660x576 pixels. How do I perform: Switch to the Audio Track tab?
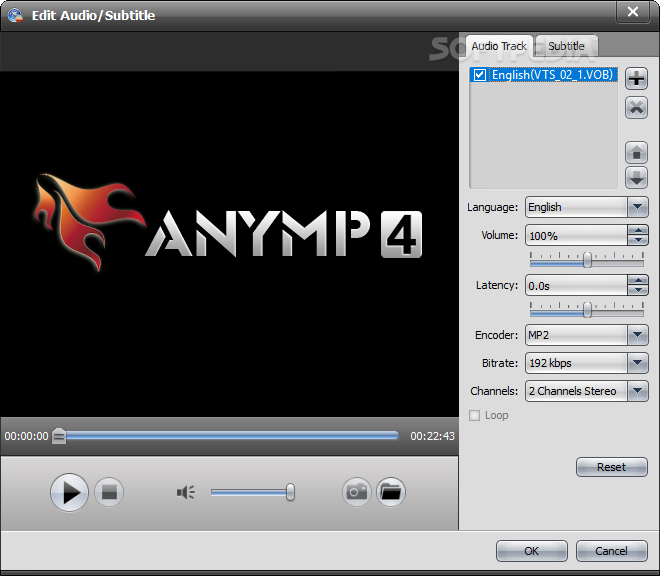pos(499,46)
